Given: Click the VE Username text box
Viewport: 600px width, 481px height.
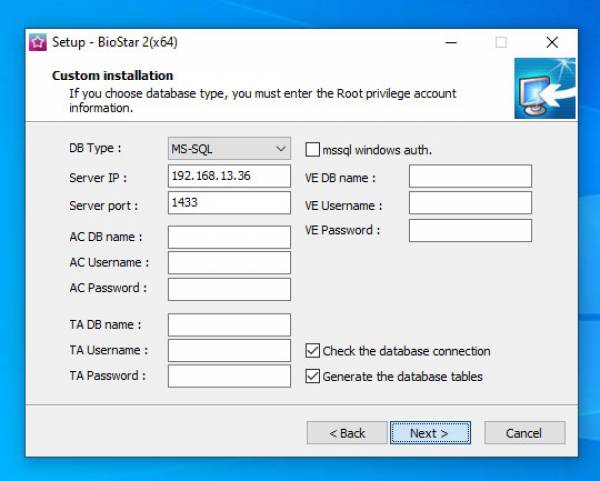Looking at the screenshot, I should pos(470,204).
